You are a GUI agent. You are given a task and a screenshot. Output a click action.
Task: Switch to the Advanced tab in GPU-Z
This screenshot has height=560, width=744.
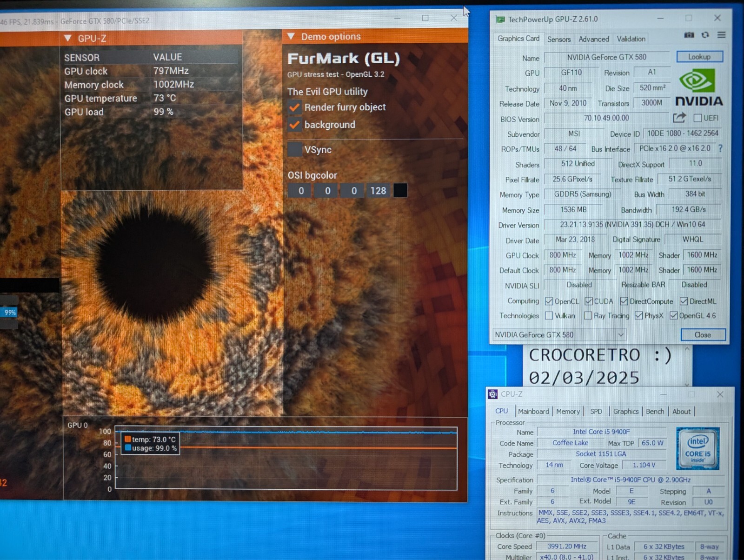(x=593, y=40)
